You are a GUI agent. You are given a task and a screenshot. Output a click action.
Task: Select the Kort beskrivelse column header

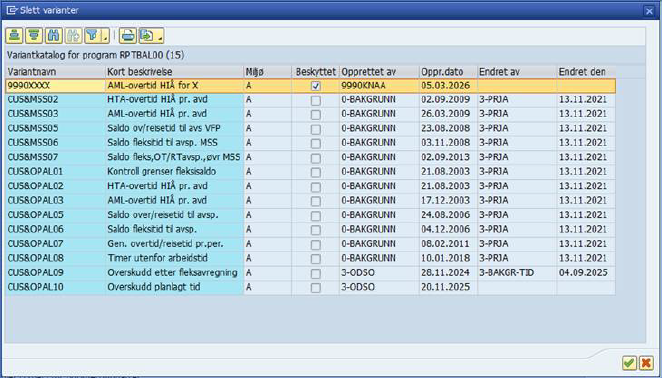pos(174,72)
